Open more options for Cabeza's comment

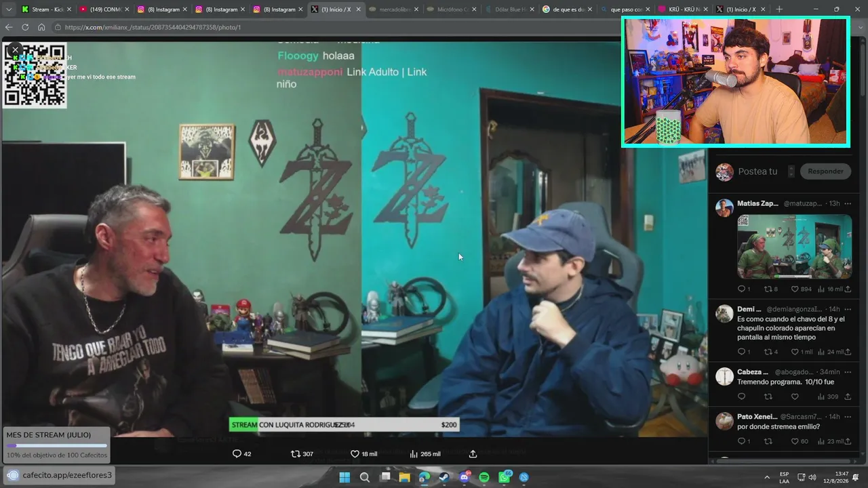click(848, 372)
